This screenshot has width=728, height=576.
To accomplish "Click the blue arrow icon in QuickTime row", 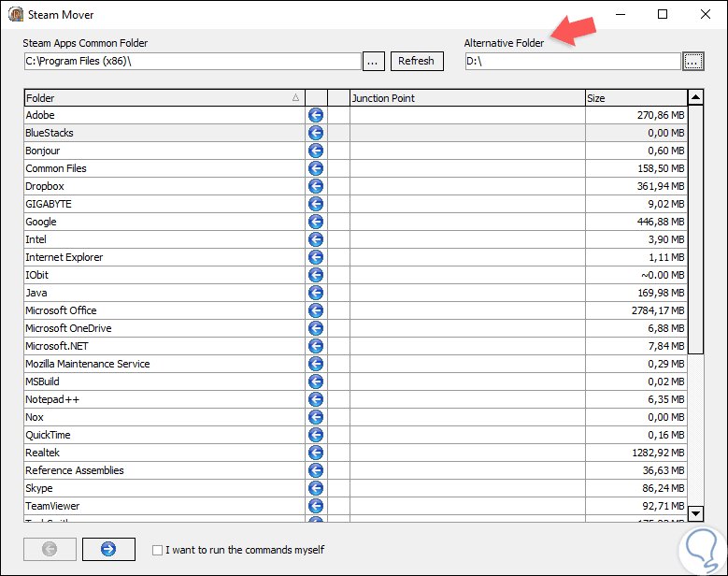I will click(x=316, y=435).
